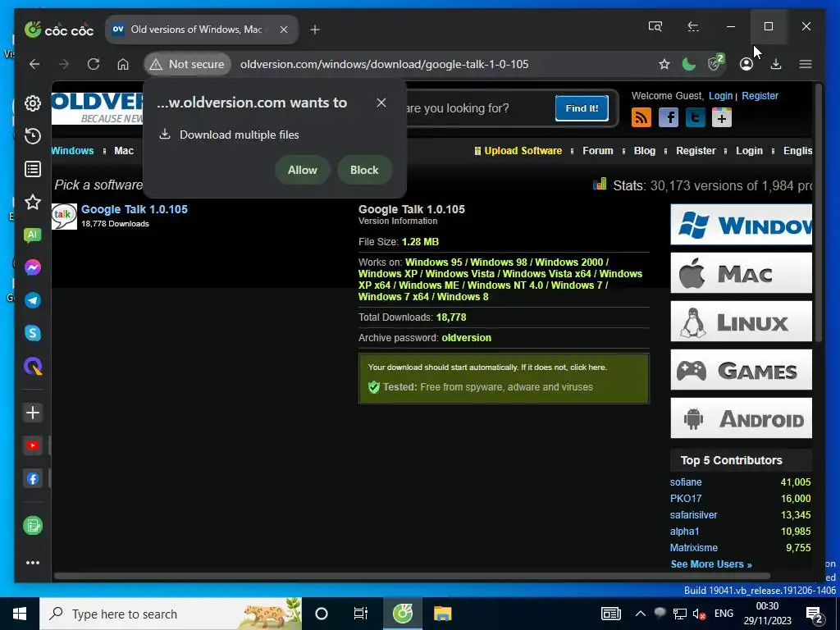Click the Find It! search button
The image size is (840, 630).
pos(582,108)
